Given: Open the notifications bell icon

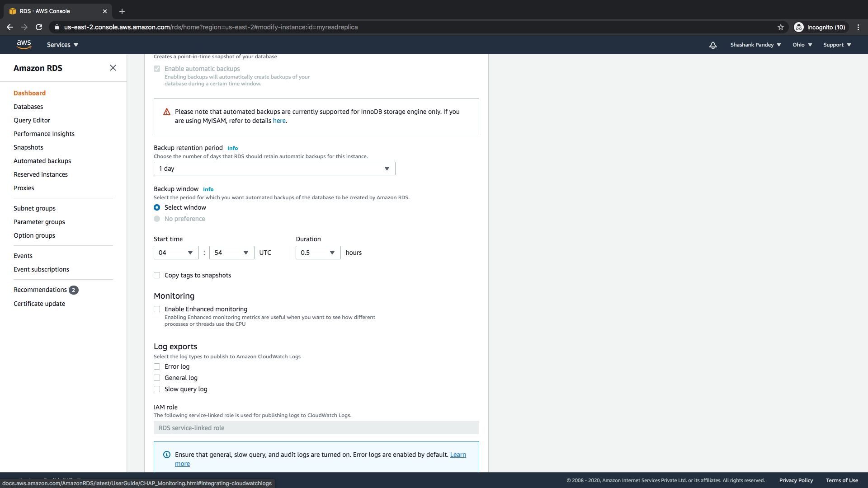Looking at the screenshot, I should (x=713, y=45).
